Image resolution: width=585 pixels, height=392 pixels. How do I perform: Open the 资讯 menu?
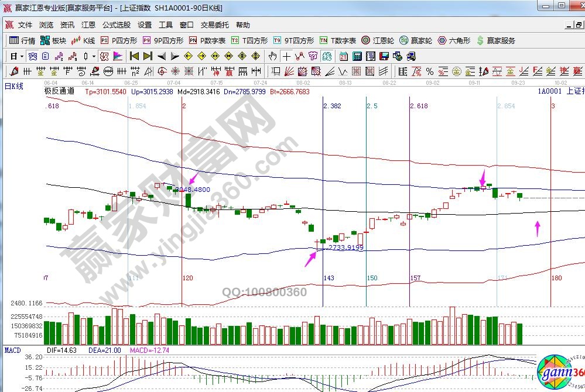pyautogui.click(x=67, y=25)
